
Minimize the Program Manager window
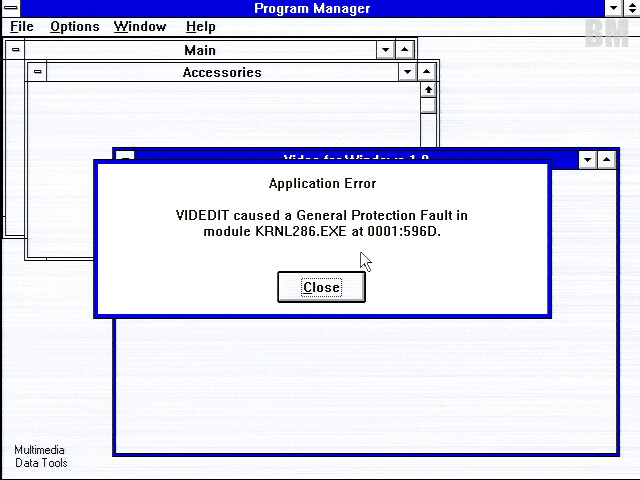pyautogui.click(x=613, y=8)
